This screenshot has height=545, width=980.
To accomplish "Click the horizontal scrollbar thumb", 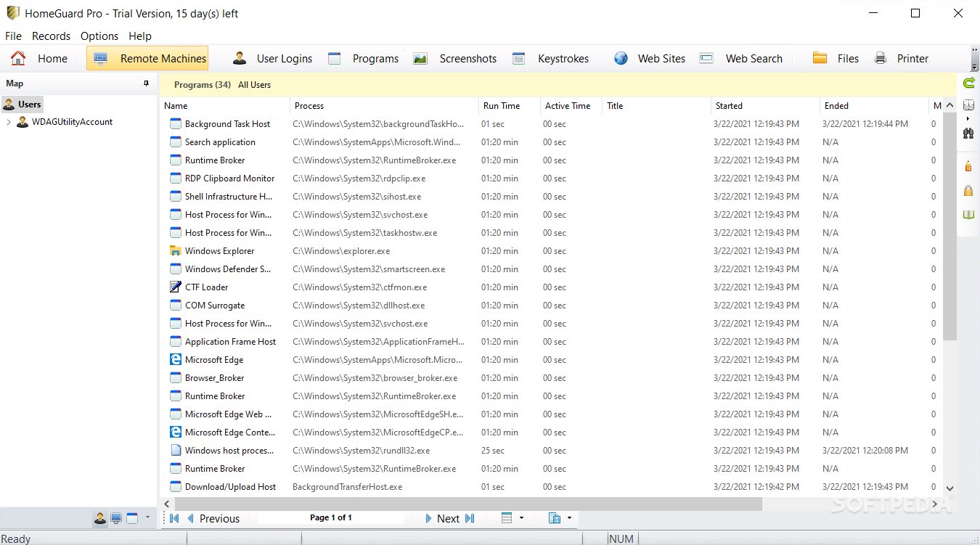I will click(x=468, y=504).
